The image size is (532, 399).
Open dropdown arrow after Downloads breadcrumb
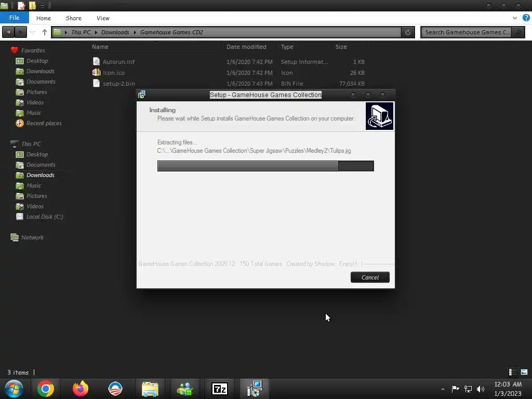point(135,32)
